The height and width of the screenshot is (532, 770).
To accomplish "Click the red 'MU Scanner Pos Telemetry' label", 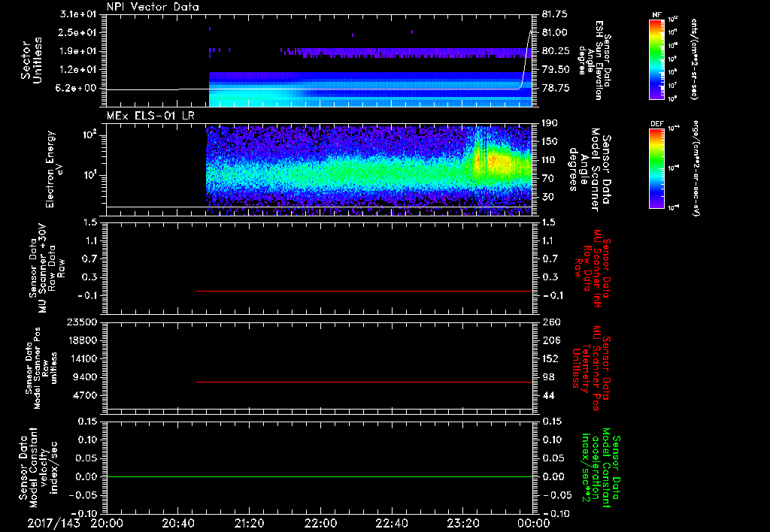I will tap(593, 368).
